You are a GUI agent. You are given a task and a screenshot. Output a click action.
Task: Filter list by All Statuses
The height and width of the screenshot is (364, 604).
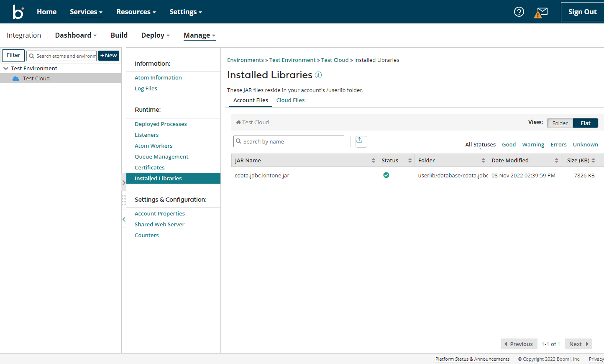(x=481, y=145)
